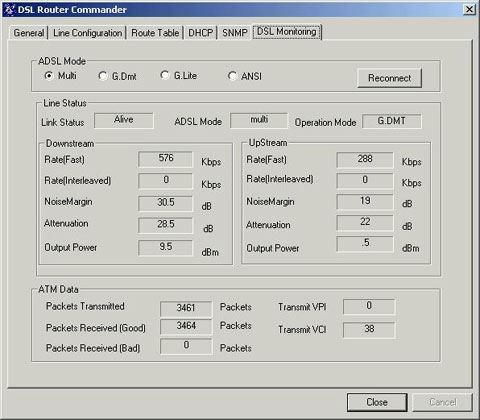Select the ANSI ADSL mode
The height and width of the screenshot is (420, 480).
click(x=232, y=76)
